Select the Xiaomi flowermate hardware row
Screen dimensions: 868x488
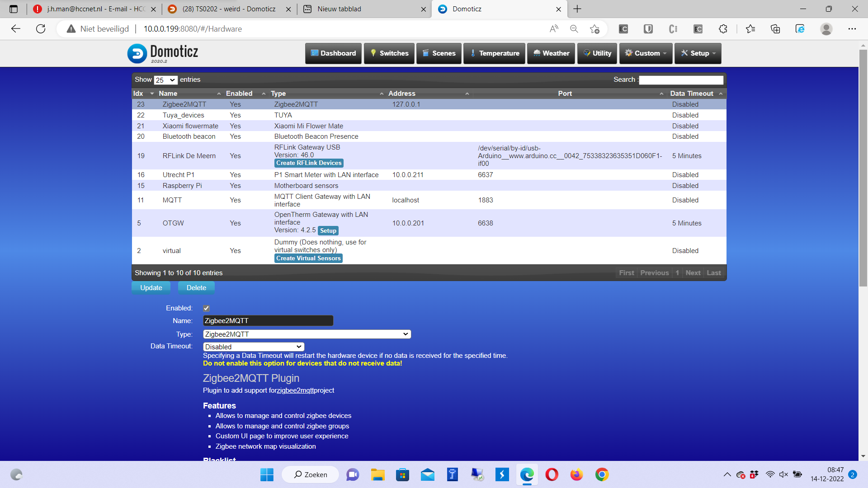(x=429, y=126)
